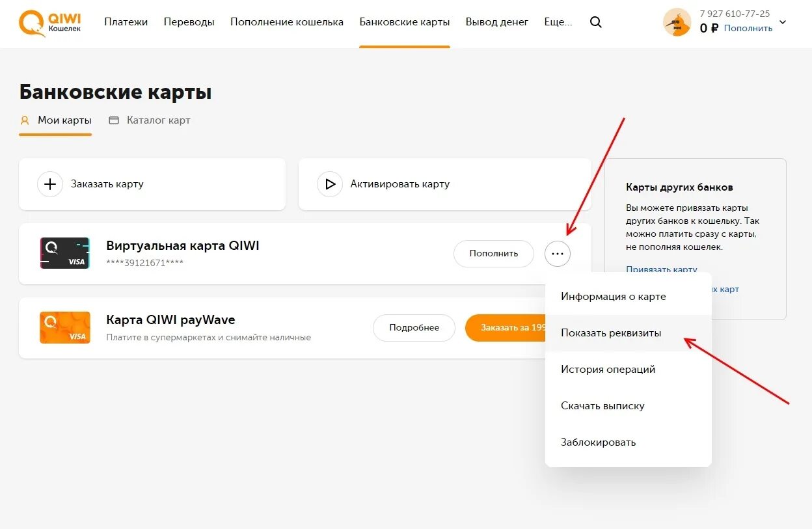The width and height of the screenshot is (812, 529).
Task: Open История операций from the menu
Action: click(629, 370)
